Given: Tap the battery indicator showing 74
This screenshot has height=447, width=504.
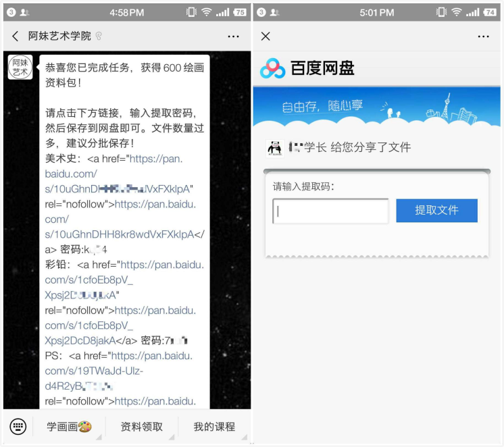Looking at the screenshot, I should (490, 12).
